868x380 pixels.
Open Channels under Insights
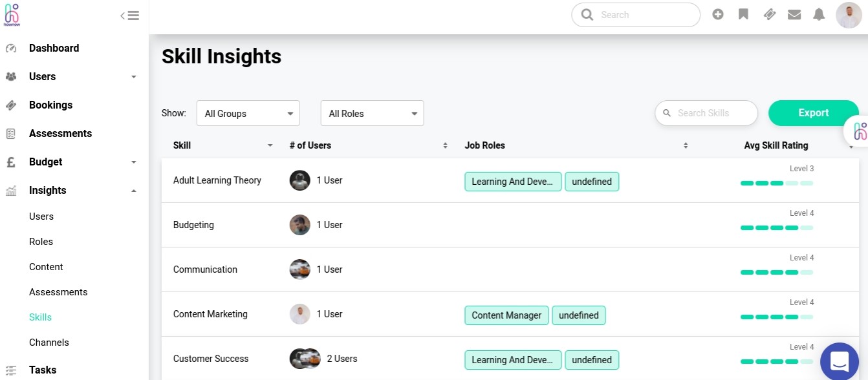coord(49,343)
